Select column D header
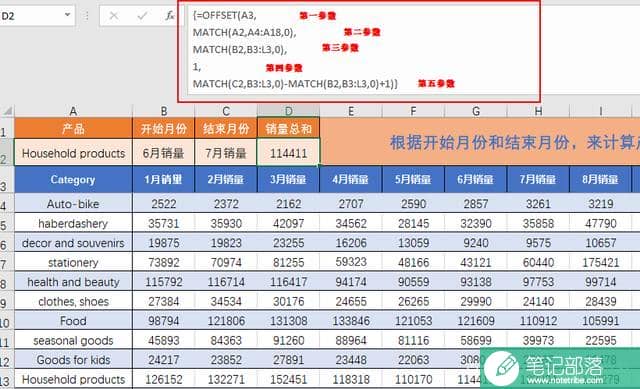The image size is (640, 389). click(289, 111)
